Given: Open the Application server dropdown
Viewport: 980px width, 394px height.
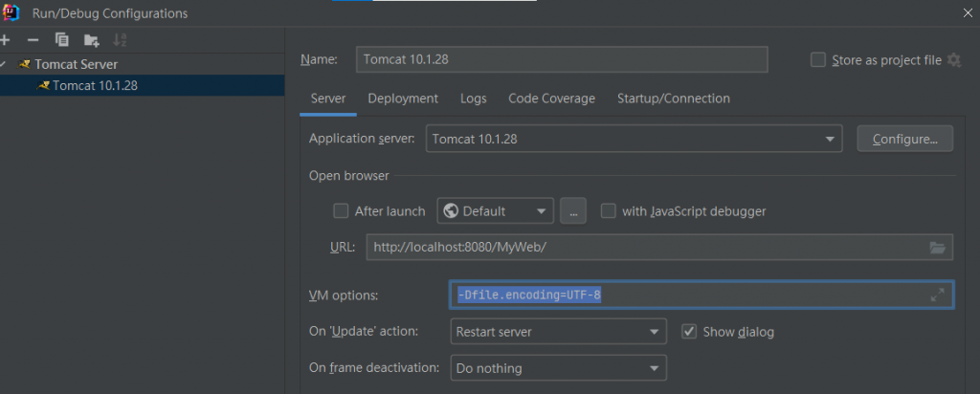Looking at the screenshot, I should (634, 139).
